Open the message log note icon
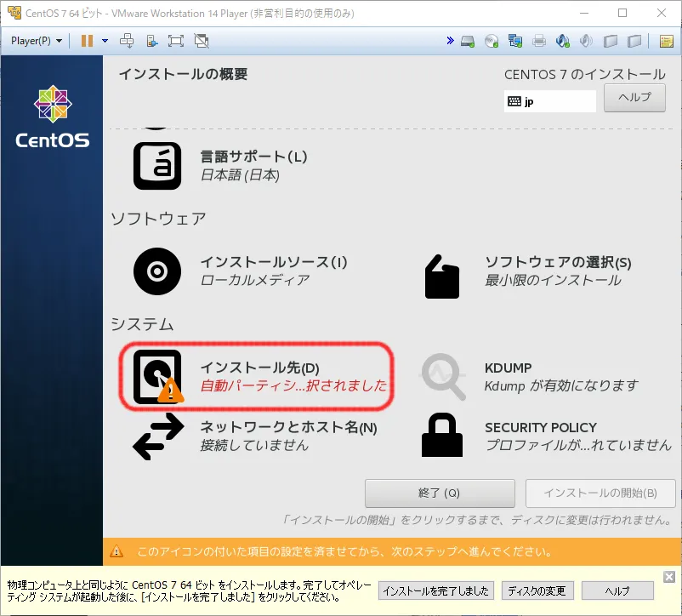 click(x=667, y=42)
